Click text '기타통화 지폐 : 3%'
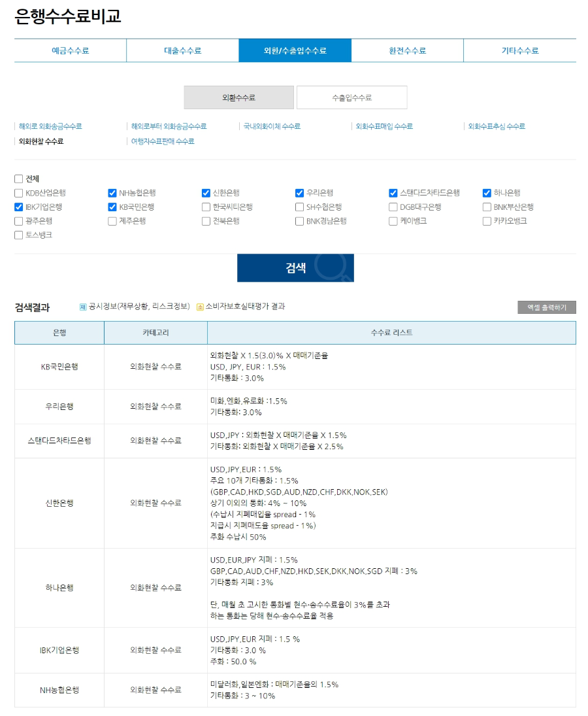This screenshot has height=716, width=588. coord(241,582)
